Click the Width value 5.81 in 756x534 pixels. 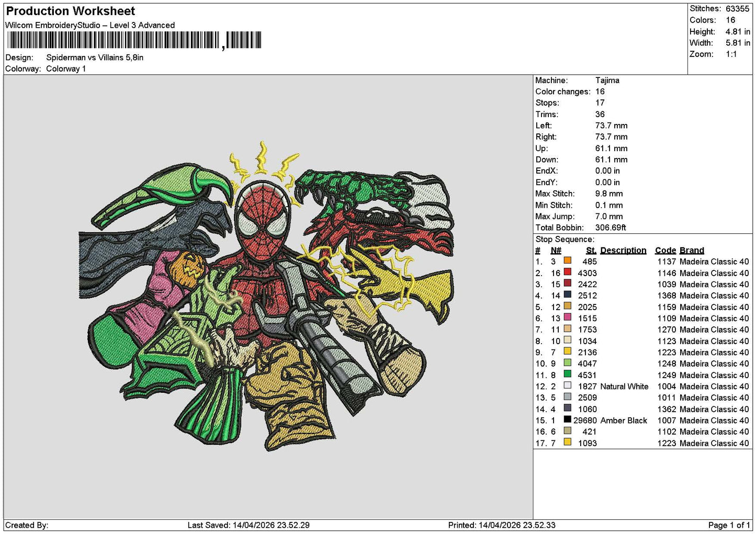(x=738, y=43)
